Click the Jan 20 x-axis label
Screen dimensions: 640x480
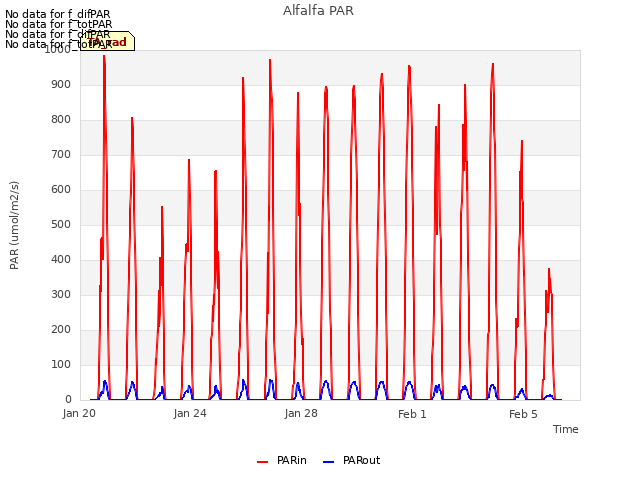pyautogui.click(x=79, y=414)
